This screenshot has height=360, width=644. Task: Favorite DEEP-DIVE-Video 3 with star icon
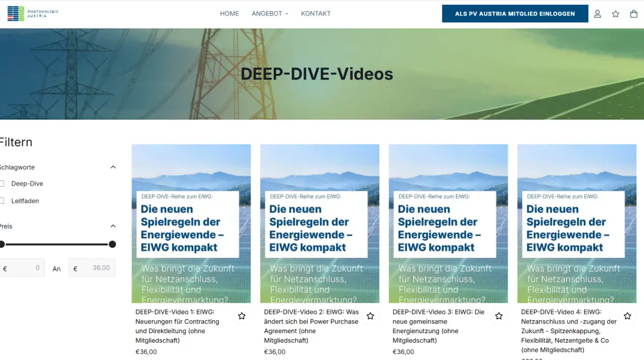[499, 316]
